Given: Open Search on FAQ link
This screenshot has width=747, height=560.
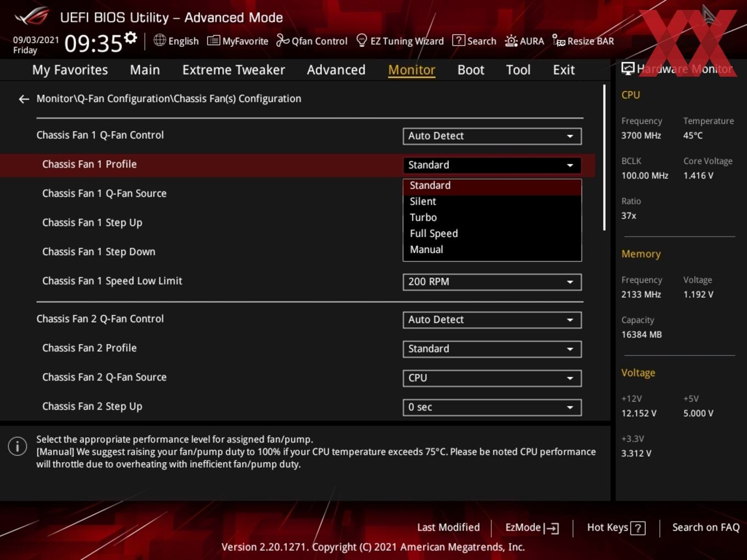Looking at the screenshot, I should (706, 527).
